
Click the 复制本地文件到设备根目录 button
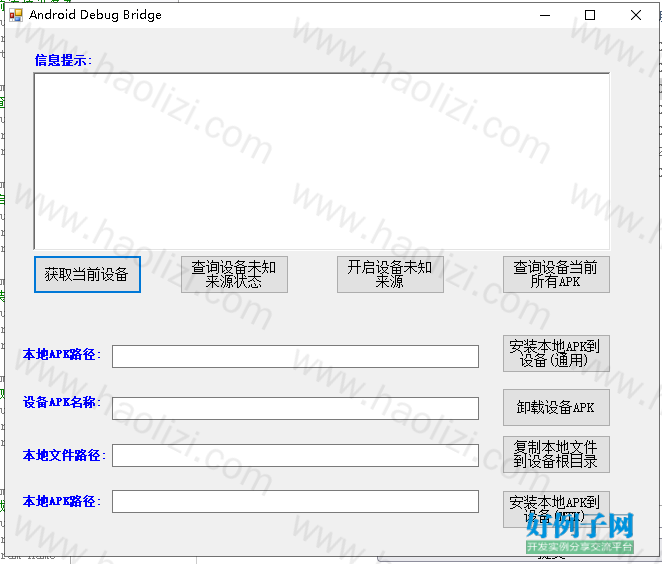556,454
